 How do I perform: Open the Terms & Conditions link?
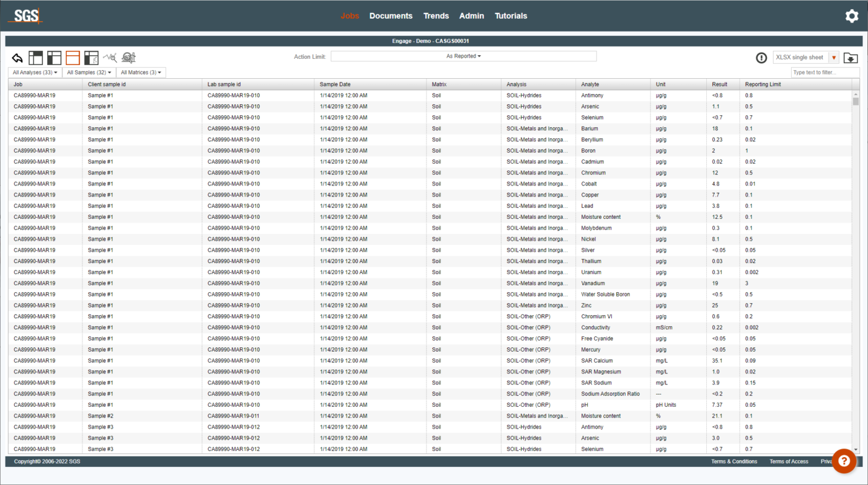click(x=734, y=461)
